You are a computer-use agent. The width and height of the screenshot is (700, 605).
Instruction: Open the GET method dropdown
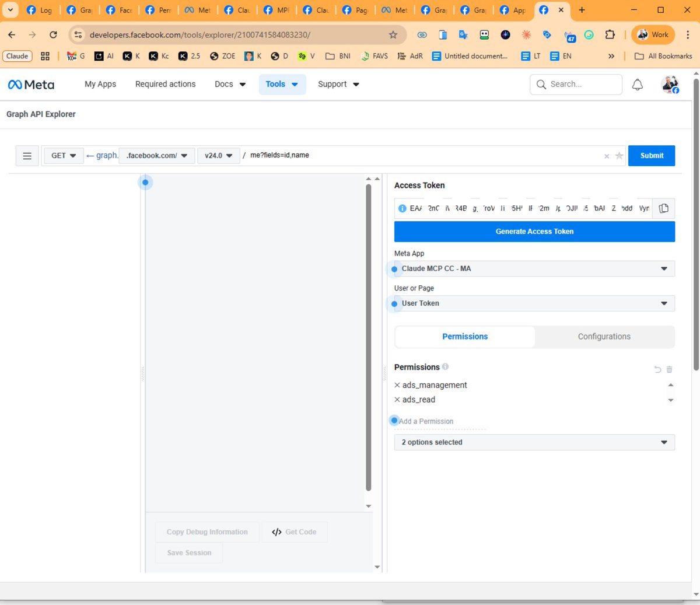[x=64, y=156]
